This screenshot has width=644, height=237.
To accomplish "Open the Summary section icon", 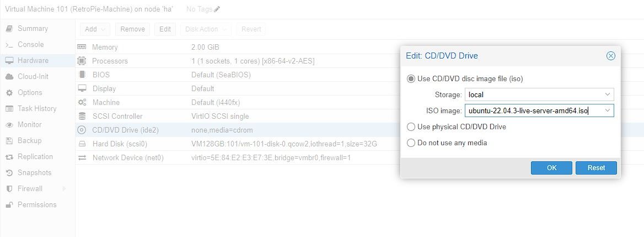I will [9, 29].
